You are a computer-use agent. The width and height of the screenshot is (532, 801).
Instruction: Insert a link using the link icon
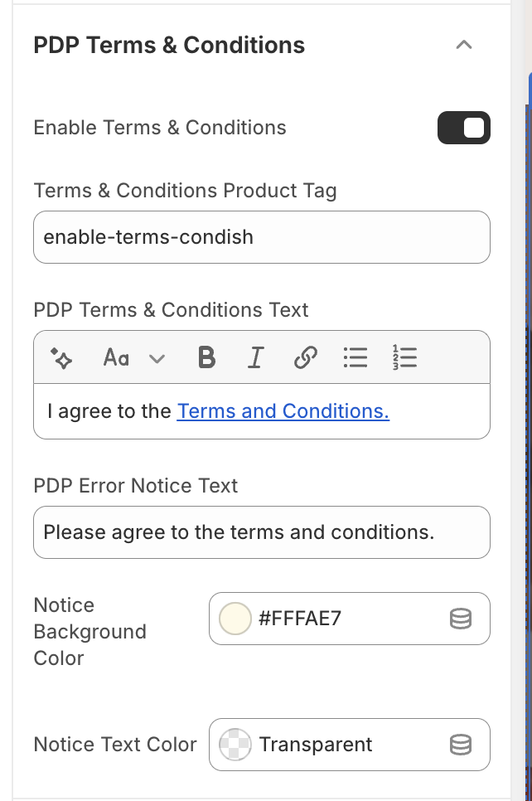click(306, 358)
